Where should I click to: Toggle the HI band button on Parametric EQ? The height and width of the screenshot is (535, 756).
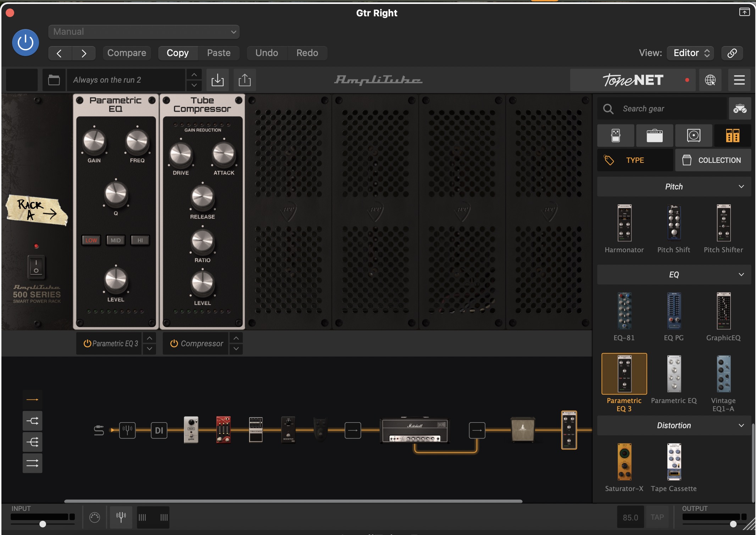click(x=140, y=240)
